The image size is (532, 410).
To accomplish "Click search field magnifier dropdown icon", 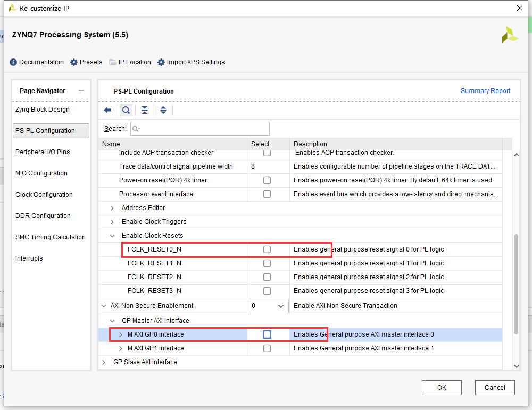I will 136,129.
